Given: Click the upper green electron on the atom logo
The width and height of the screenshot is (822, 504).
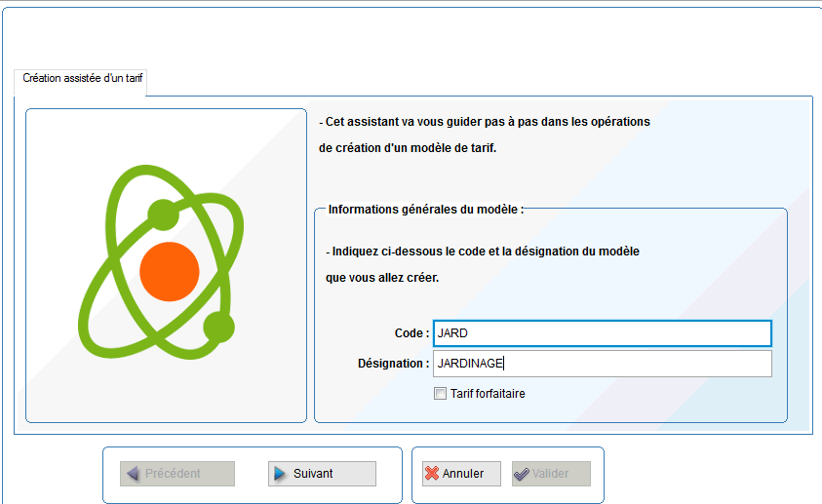Looking at the screenshot, I should (x=163, y=214).
